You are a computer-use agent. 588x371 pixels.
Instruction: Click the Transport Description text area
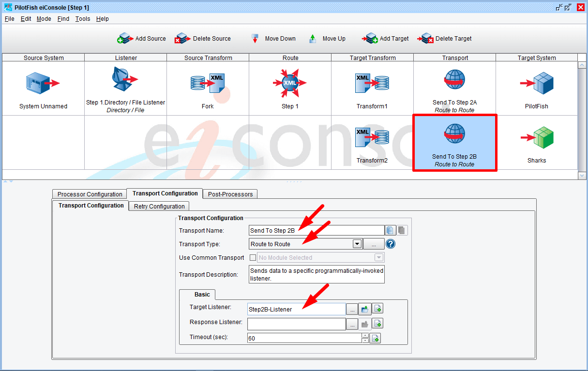pyautogui.click(x=317, y=274)
